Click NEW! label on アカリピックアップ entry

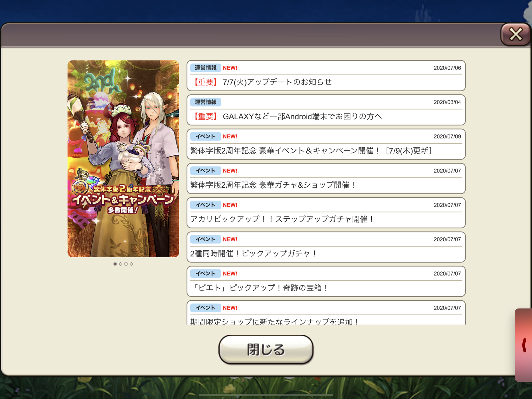(230, 205)
